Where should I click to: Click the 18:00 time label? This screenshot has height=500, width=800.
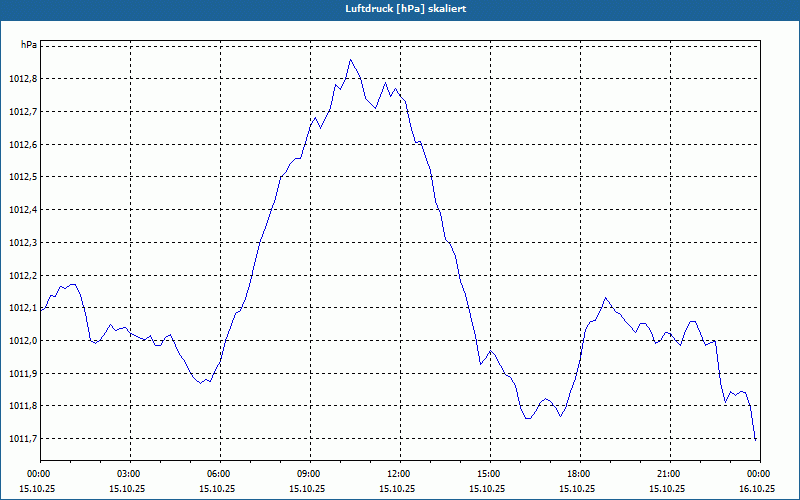pos(580,474)
